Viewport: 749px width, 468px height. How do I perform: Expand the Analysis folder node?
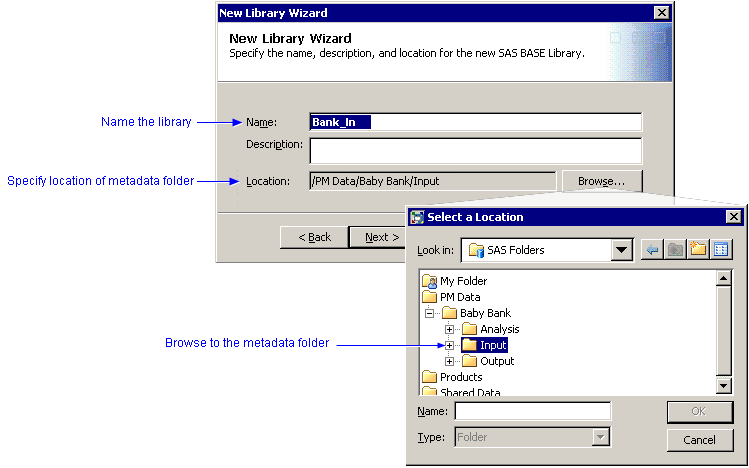[x=450, y=329]
